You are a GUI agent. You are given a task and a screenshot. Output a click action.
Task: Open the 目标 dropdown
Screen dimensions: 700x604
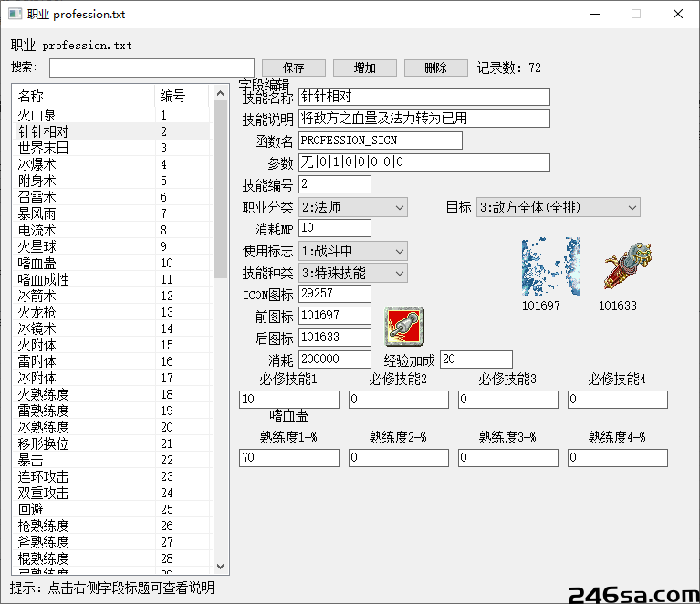pos(558,207)
